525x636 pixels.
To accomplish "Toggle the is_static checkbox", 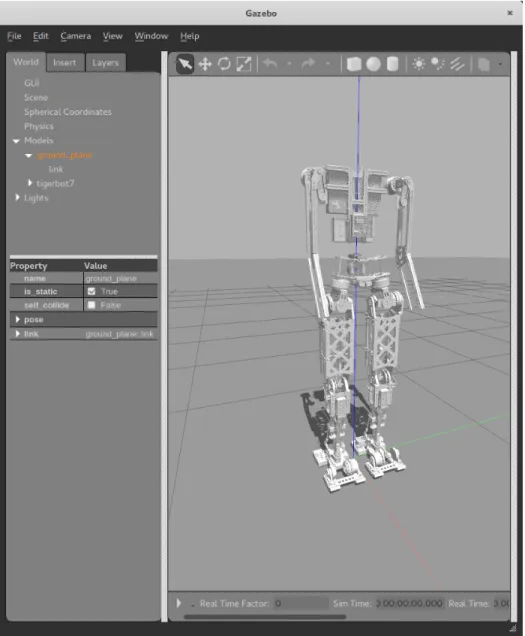I will coord(91,292).
